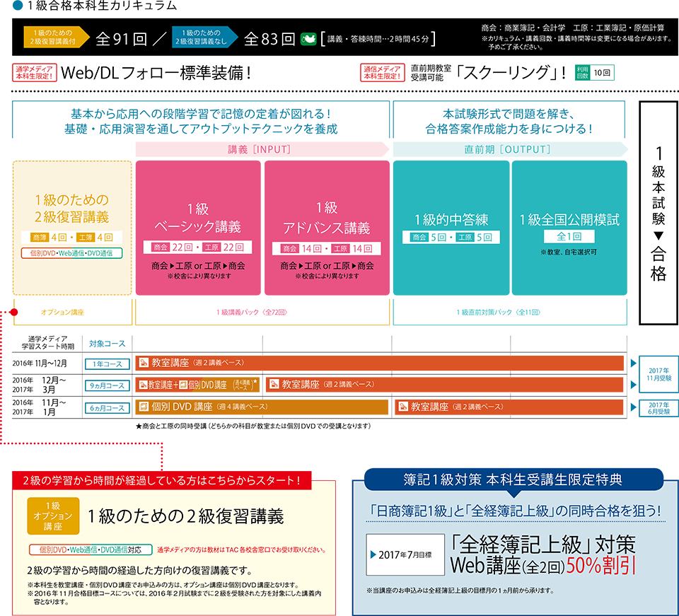The width and height of the screenshot is (679, 616).
Task: Click the red dot beside オプション講座
Action: coord(13,311)
